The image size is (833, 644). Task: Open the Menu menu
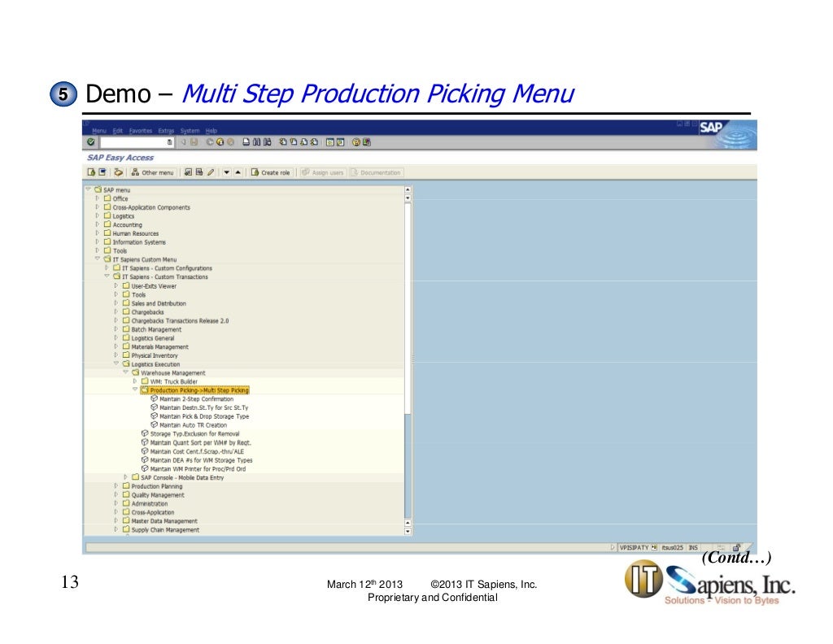[x=98, y=131]
